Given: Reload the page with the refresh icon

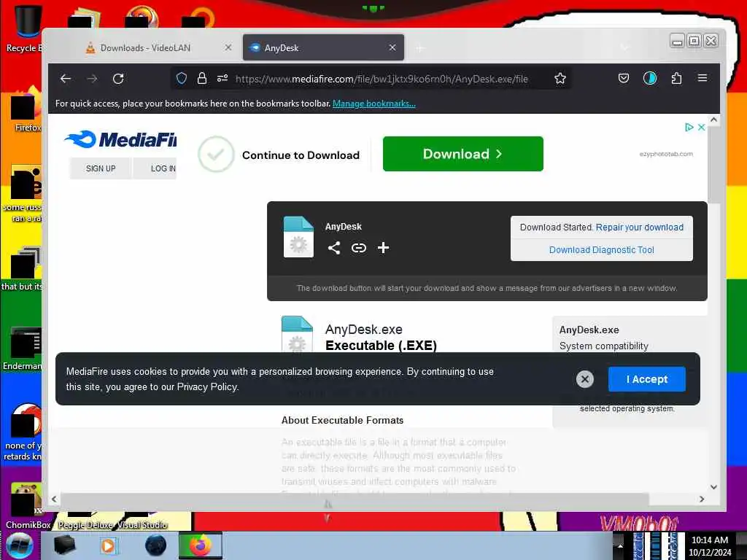Looking at the screenshot, I should click(x=118, y=79).
